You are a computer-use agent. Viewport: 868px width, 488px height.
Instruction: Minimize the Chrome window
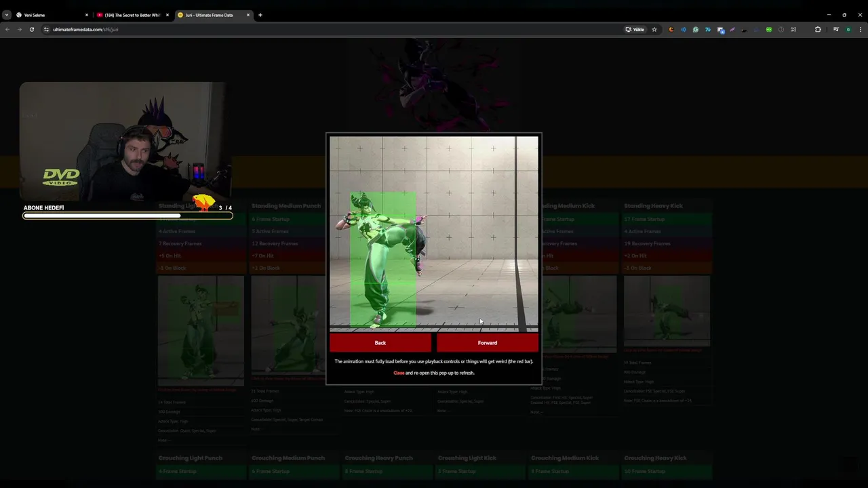click(829, 15)
